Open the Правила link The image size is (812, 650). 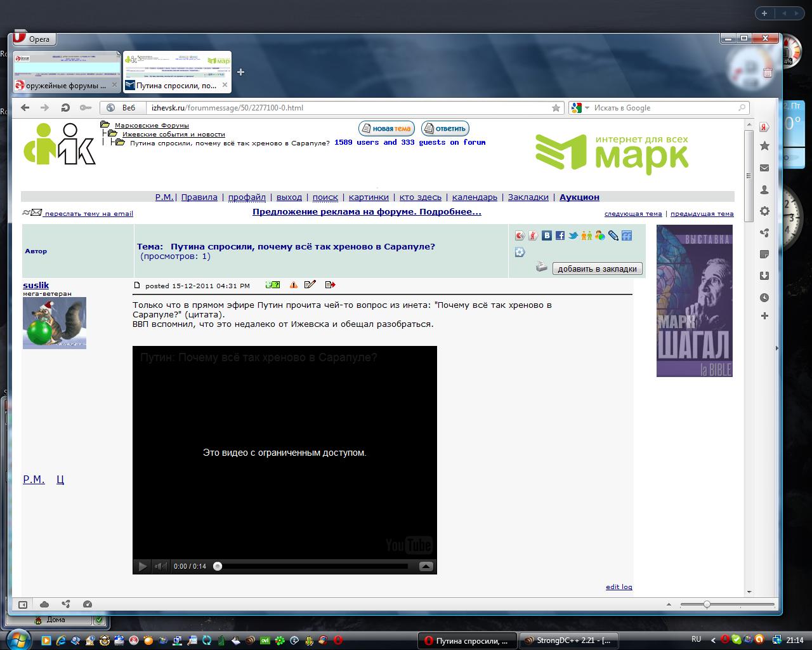[x=199, y=197]
